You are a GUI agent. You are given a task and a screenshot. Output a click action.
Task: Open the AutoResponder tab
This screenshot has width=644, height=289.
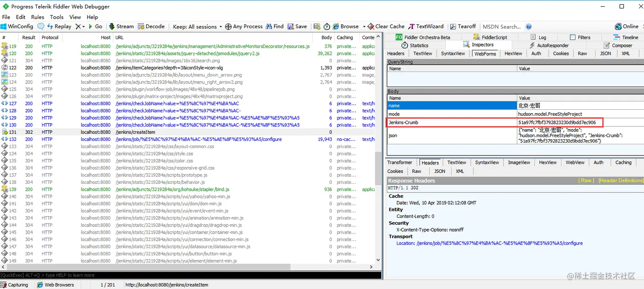[549, 45]
